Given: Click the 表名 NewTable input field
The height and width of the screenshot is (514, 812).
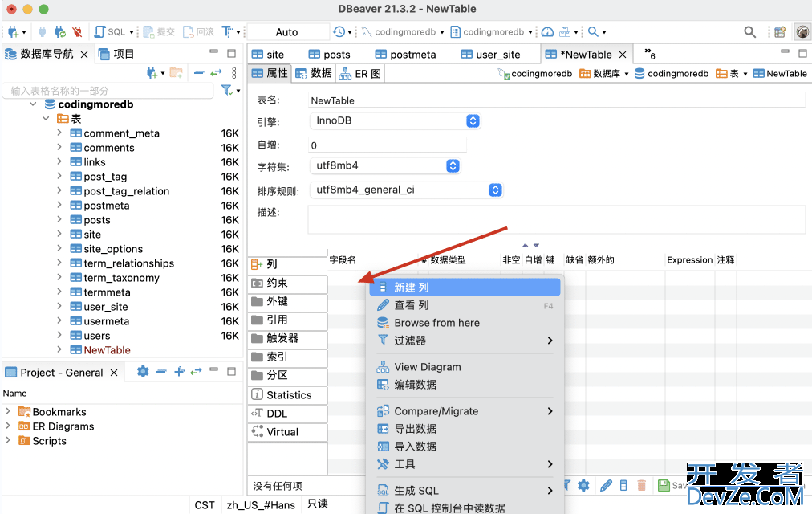Looking at the screenshot, I should point(556,100).
